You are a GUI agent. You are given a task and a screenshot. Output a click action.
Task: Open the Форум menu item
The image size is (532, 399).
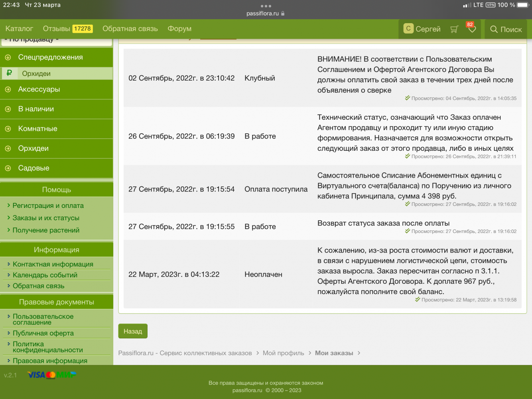[x=179, y=29]
